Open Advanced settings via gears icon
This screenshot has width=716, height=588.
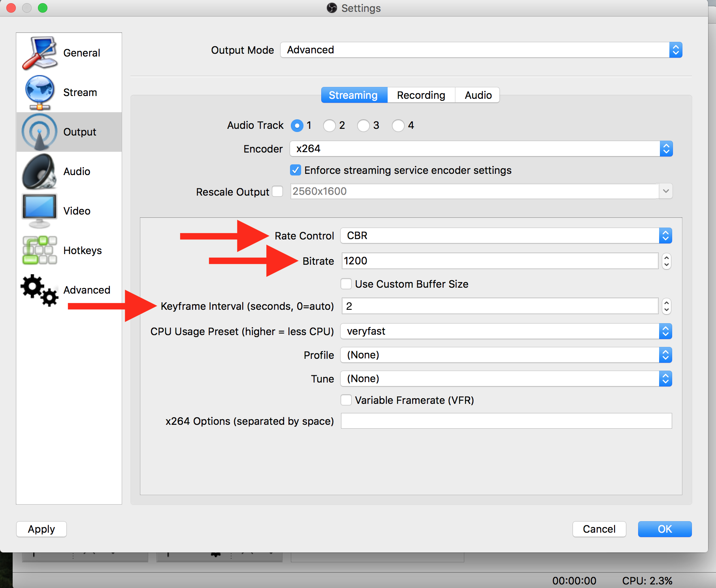click(x=40, y=290)
